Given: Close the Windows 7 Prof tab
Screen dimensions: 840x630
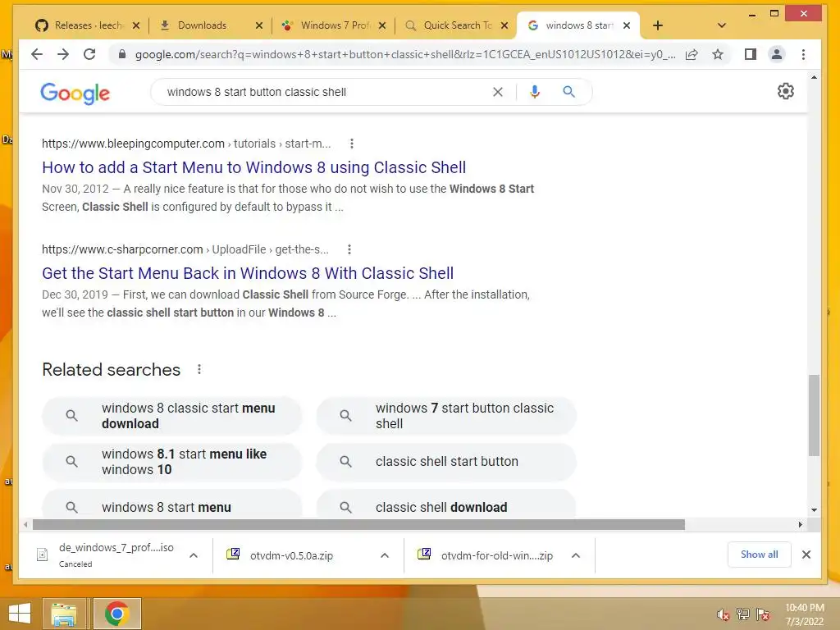Looking at the screenshot, I should pos(382,25).
